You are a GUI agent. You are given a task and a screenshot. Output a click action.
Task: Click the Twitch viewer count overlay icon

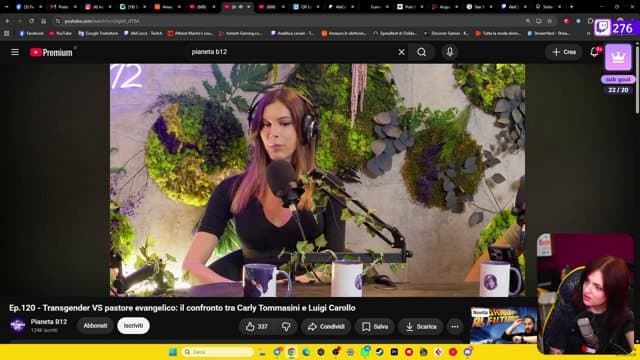click(603, 28)
